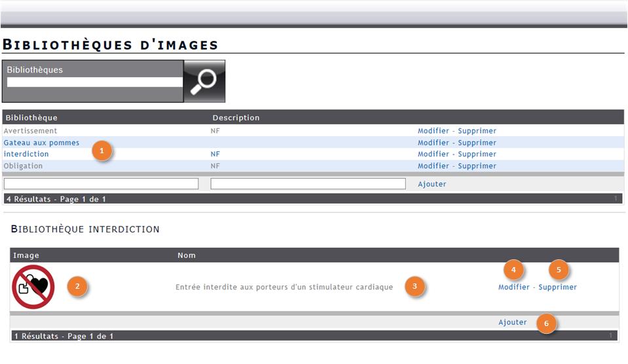Image resolution: width=628 pixels, height=364 pixels.
Task: Click the new library description input field
Action: click(308, 184)
